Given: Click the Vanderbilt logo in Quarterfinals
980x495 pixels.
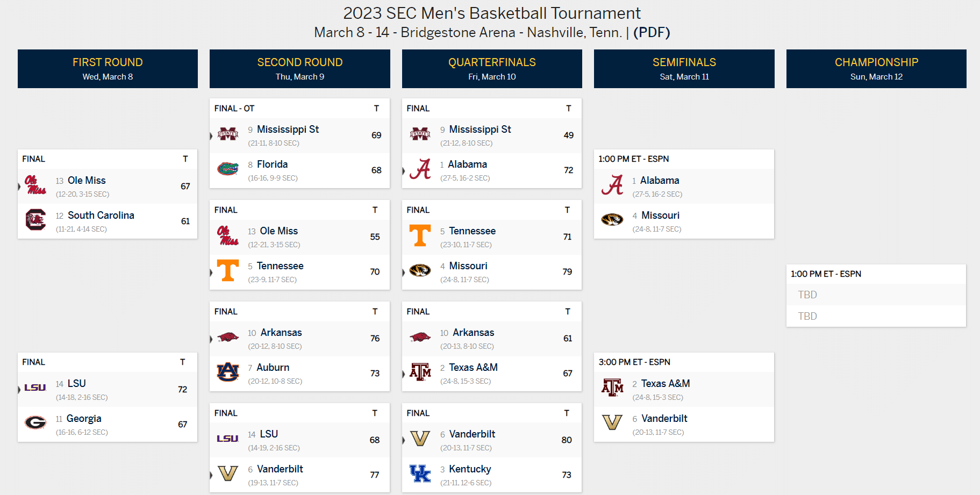Looking at the screenshot, I should pos(420,439).
